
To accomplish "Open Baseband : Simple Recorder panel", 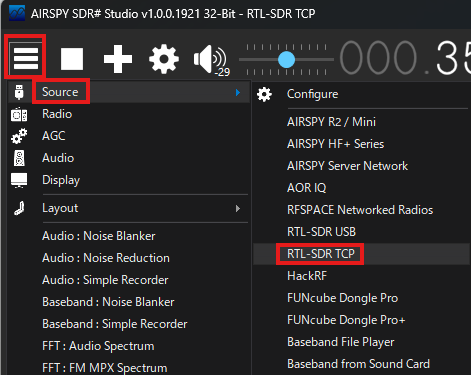I will [115, 324].
